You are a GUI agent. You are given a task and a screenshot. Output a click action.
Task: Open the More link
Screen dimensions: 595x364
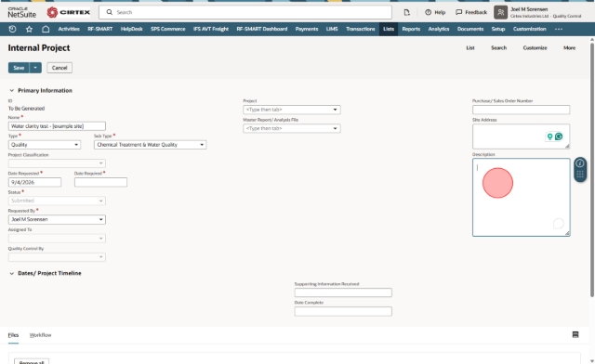569,47
